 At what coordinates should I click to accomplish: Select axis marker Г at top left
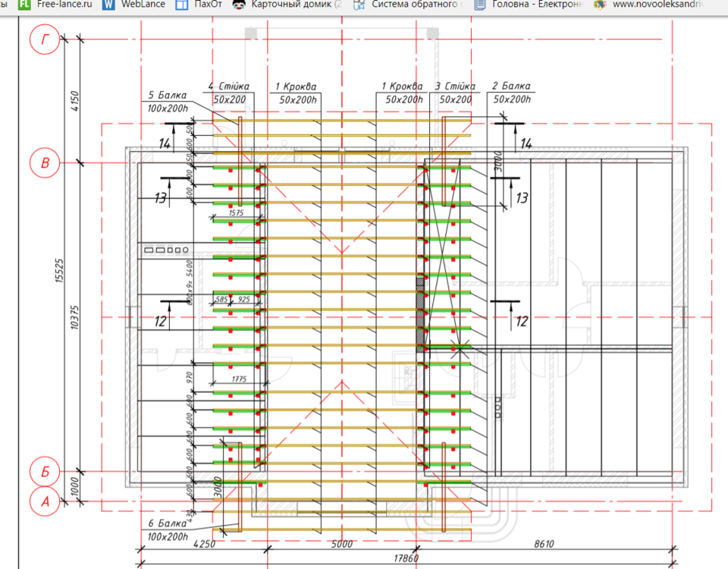pyautogui.click(x=45, y=39)
